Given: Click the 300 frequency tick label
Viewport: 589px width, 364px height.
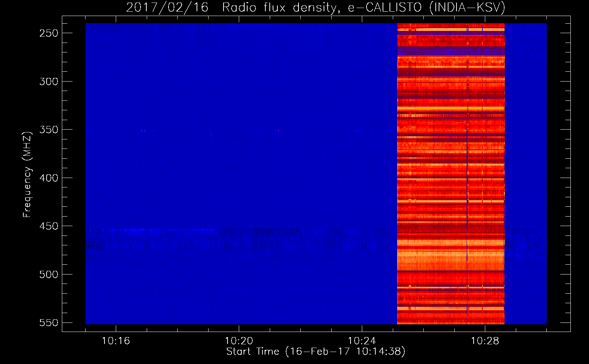Looking at the screenshot, I should [x=49, y=82].
